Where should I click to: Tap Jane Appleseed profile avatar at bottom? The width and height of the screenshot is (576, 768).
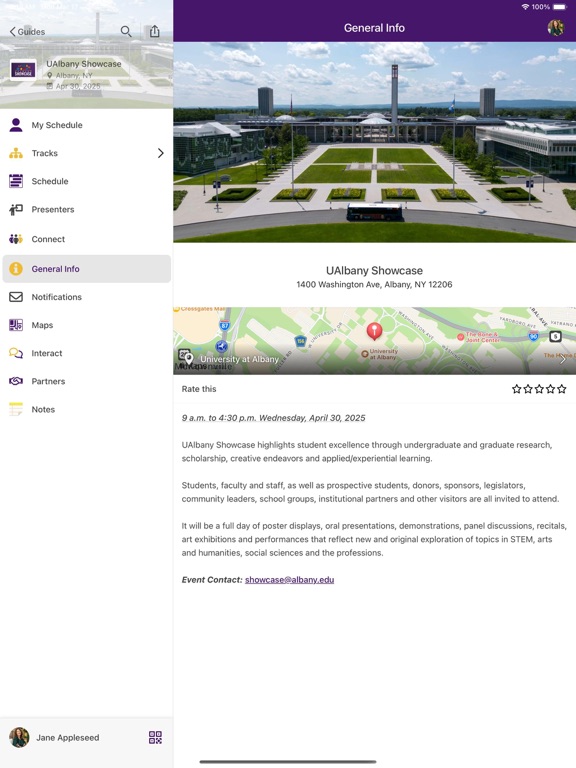pos(19,737)
